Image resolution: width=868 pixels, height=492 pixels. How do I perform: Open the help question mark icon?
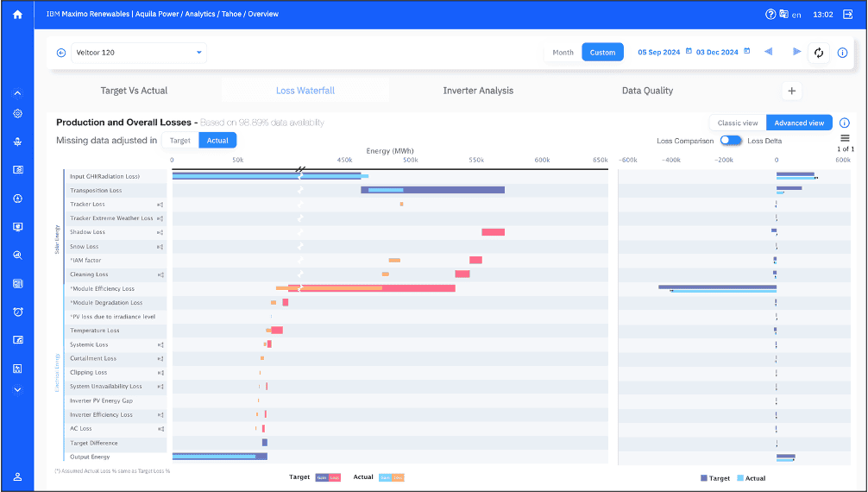pos(771,15)
